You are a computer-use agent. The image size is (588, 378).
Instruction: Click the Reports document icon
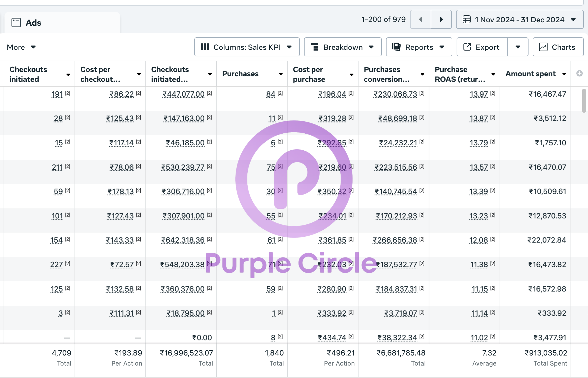click(396, 47)
